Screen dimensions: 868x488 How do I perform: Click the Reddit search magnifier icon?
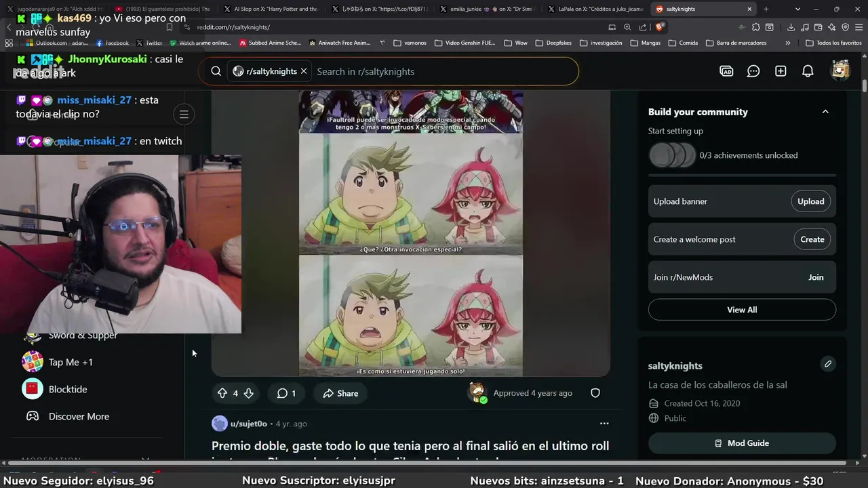216,71
